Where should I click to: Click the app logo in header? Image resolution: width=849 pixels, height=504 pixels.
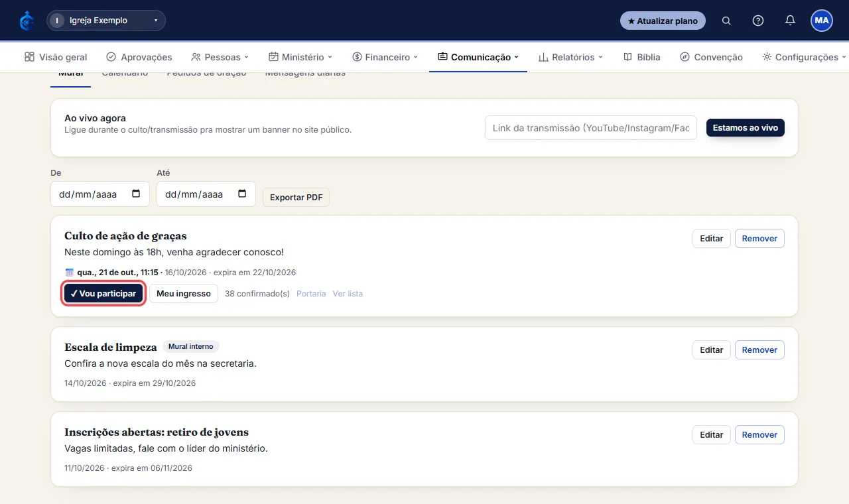click(27, 21)
